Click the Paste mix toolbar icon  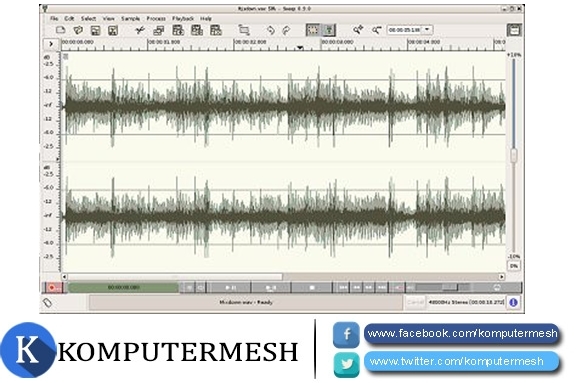click(197, 30)
